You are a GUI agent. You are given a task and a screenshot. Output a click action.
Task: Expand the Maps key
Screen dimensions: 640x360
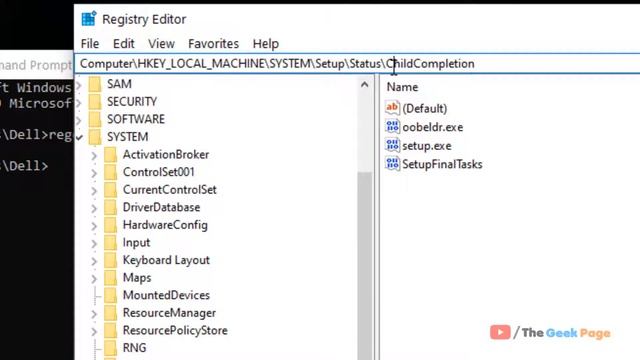[94, 278]
